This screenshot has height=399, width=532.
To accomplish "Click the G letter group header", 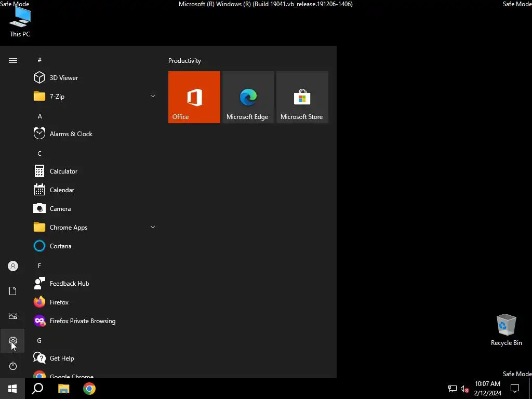I will coord(39,341).
